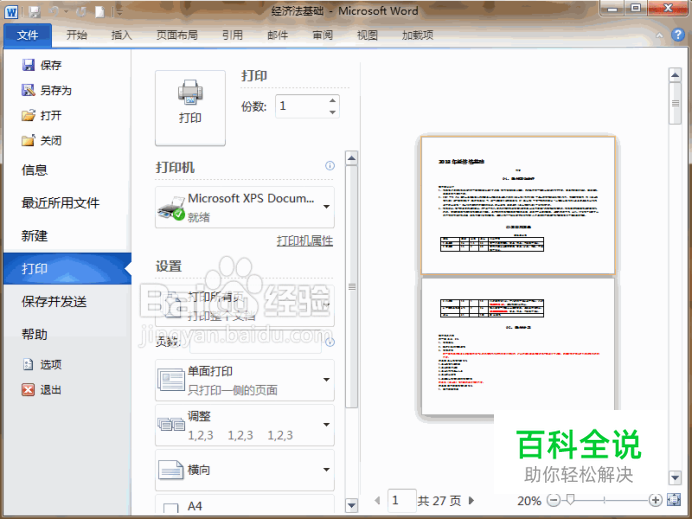Open the A4 paper size dropdown
Screen dimensions: 692x519
click(244, 504)
